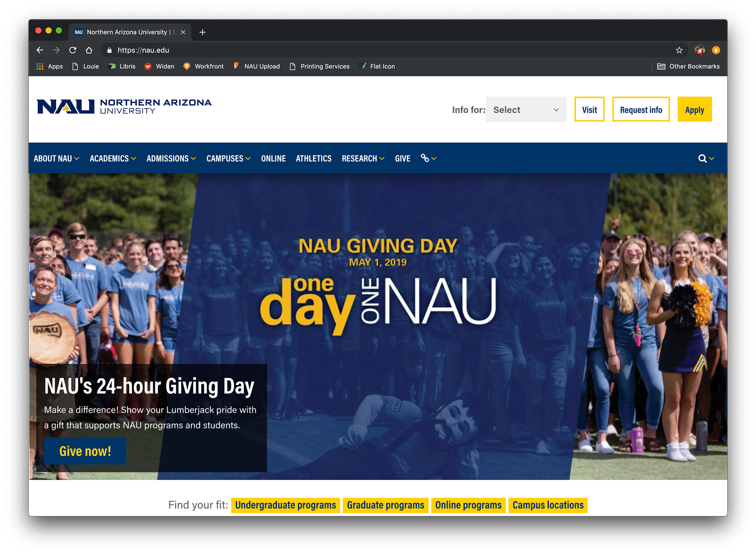Viewport: 756px width, 554px height.
Task: Expand the Admissions menu
Action: point(171,159)
